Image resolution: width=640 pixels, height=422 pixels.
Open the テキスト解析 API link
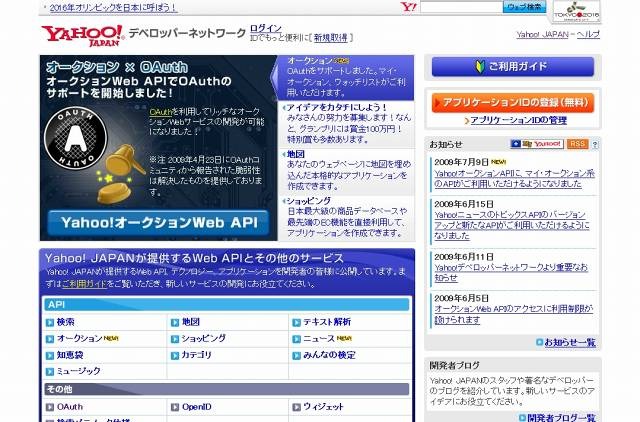click(x=326, y=322)
